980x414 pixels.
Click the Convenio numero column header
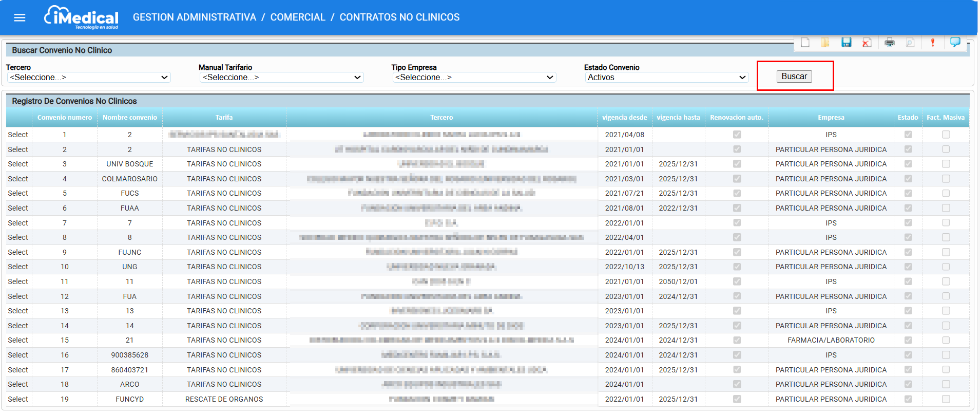click(x=65, y=118)
